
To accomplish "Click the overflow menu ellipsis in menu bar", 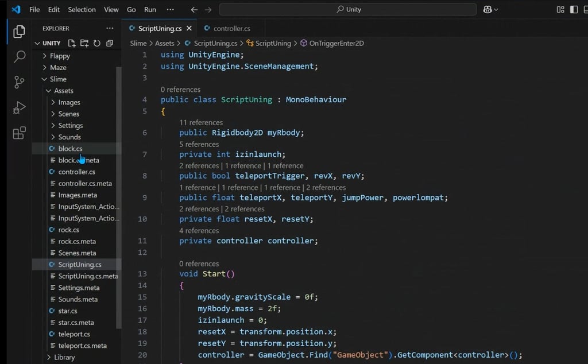I will click(170, 9).
